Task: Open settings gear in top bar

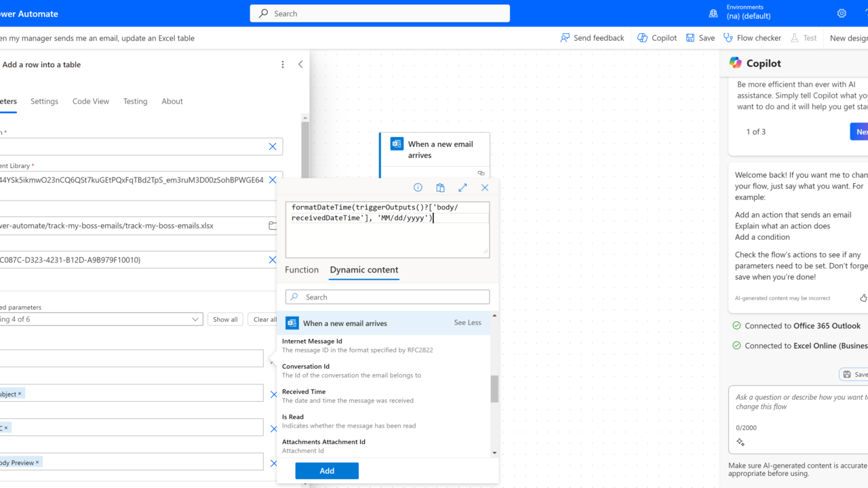Action: [842, 14]
